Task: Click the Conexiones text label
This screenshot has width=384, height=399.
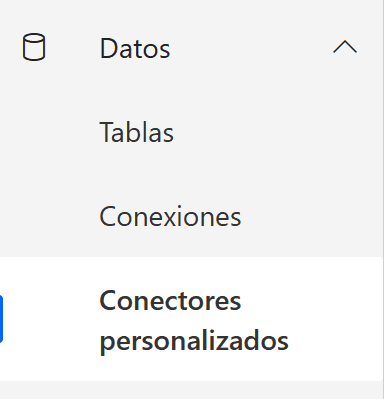Action: pyautogui.click(x=170, y=216)
